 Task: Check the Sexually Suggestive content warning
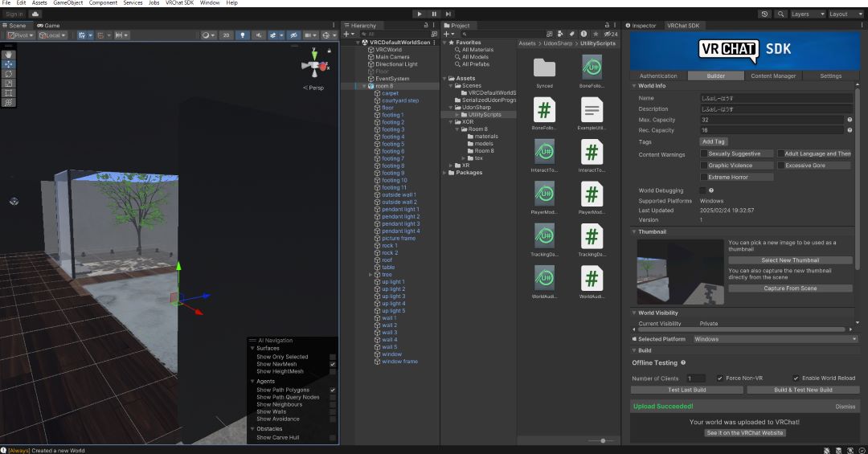point(703,154)
